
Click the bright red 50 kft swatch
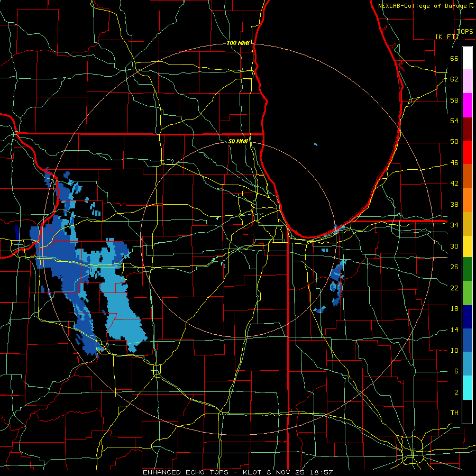[x=467, y=152]
